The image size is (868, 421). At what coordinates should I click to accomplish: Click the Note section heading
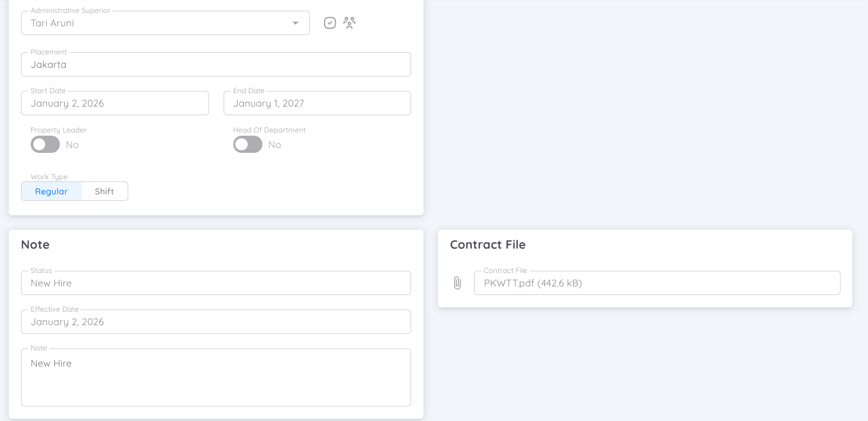35,244
